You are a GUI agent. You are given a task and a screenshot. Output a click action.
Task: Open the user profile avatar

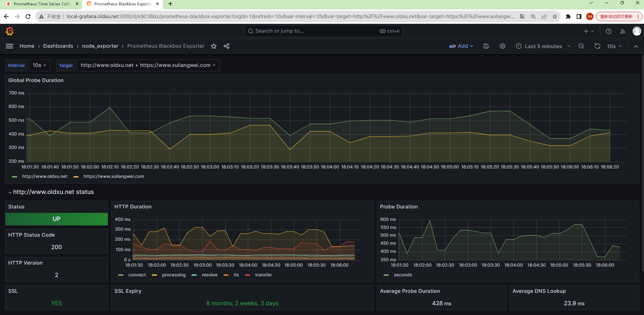pos(637,31)
